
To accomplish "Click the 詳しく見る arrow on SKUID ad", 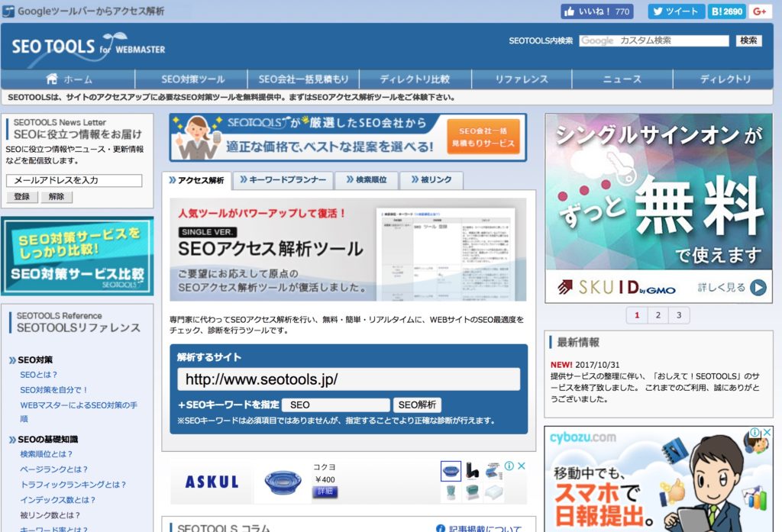I will click(757, 288).
